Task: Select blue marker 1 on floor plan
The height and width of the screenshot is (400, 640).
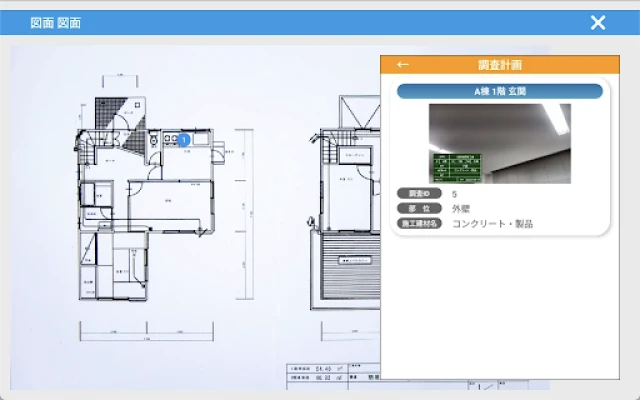Action: pos(183,140)
